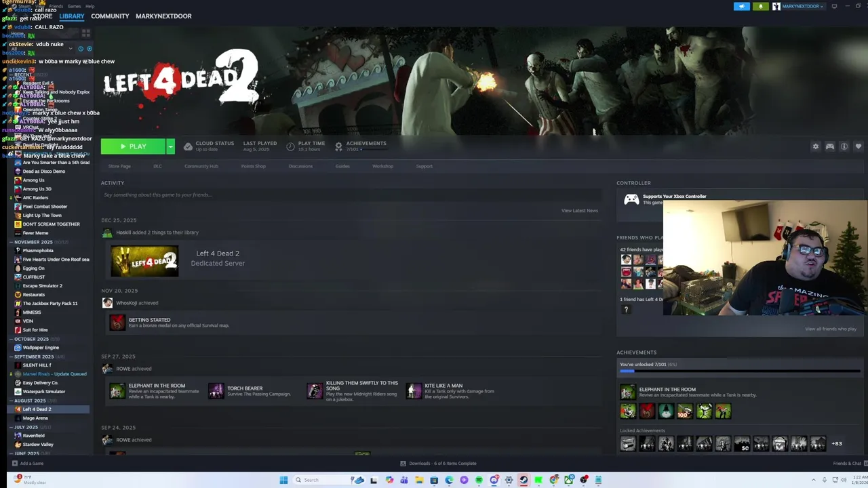This screenshot has height=488, width=868.
Task: Click the achievements progress bar 7/101
Action: pyautogui.click(x=740, y=371)
